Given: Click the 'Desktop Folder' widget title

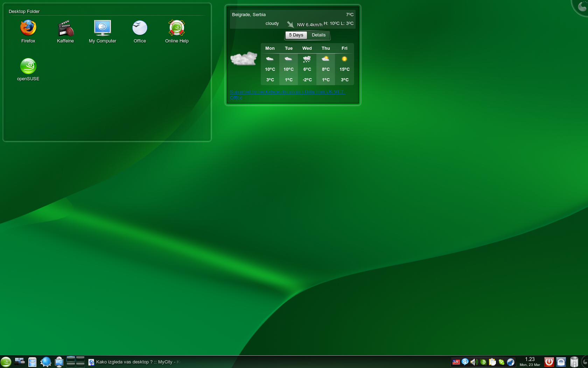Looking at the screenshot, I should (24, 12).
